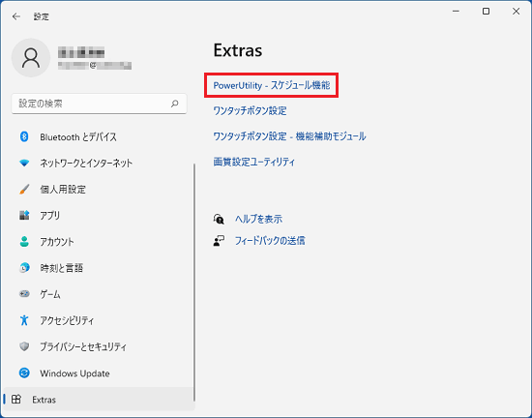Click the Windows Update sync icon
Viewport: 532px width, 418px height.
point(24,373)
